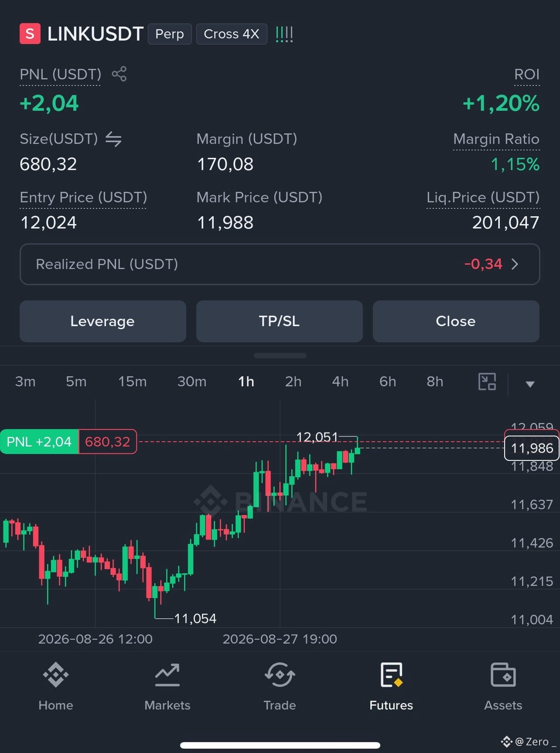The height and width of the screenshot is (753, 560).
Task: Tap the 11,054 low price marker
Action: 195,618
